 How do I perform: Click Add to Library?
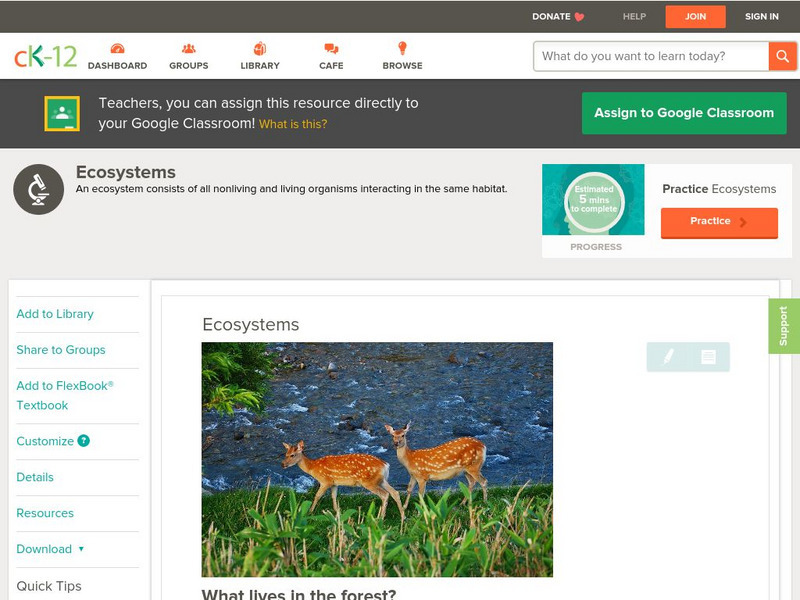[x=55, y=314]
